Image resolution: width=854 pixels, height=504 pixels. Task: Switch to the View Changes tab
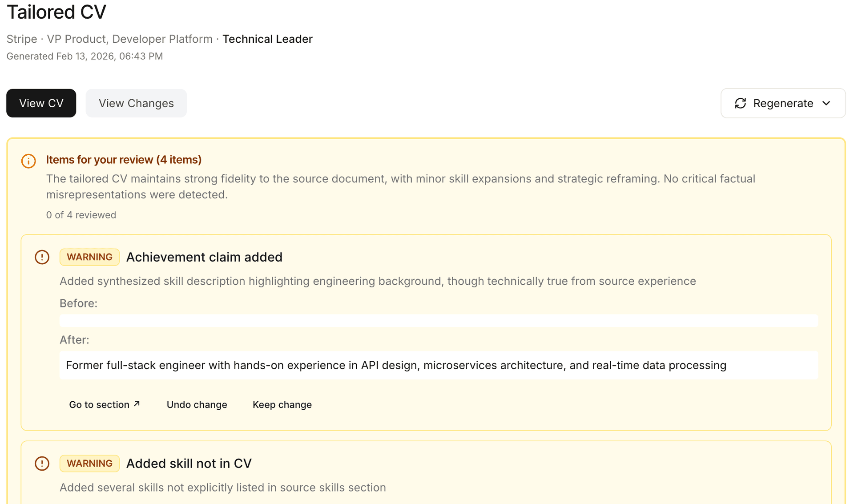coord(136,103)
